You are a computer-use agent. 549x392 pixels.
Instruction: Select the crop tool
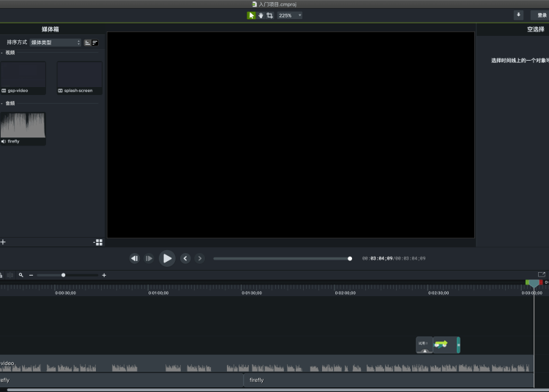(270, 15)
